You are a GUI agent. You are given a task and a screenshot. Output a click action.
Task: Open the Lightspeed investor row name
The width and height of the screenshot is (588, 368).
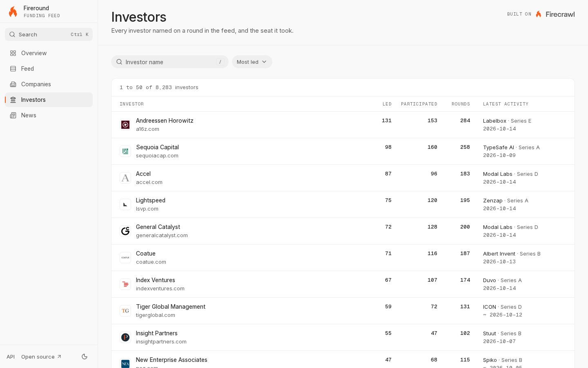pos(150,200)
